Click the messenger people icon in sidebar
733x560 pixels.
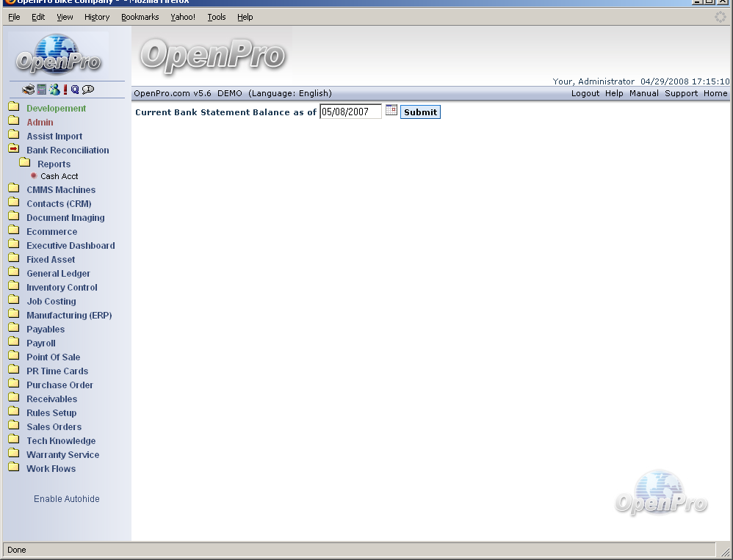pyautogui.click(x=54, y=90)
